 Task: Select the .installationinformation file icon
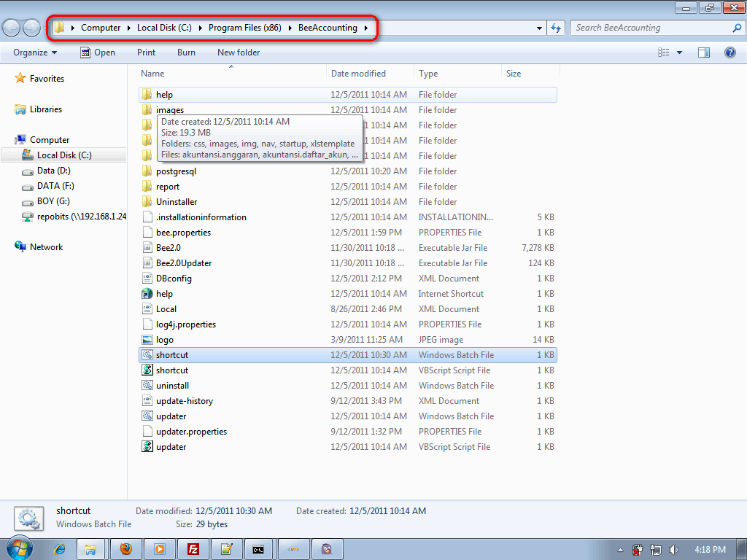(x=147, y=217)
